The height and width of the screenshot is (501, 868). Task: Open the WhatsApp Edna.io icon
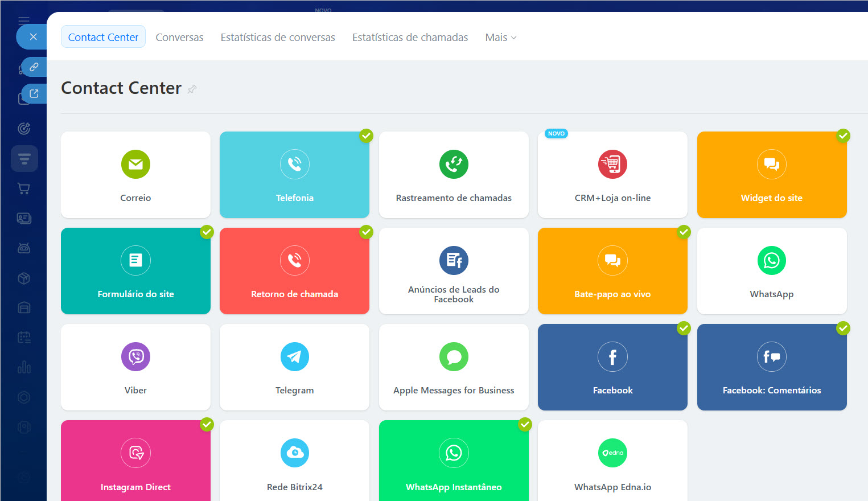[x=612, y=453]
